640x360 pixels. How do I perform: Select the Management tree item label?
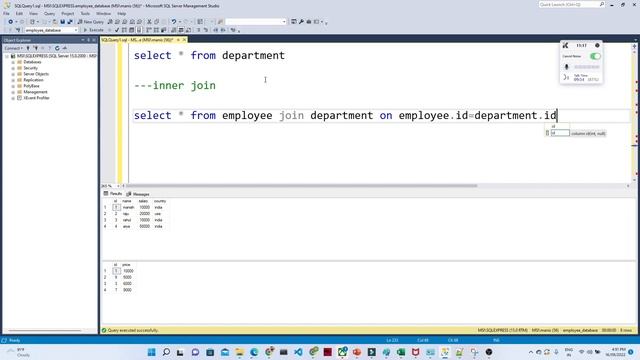35,92
